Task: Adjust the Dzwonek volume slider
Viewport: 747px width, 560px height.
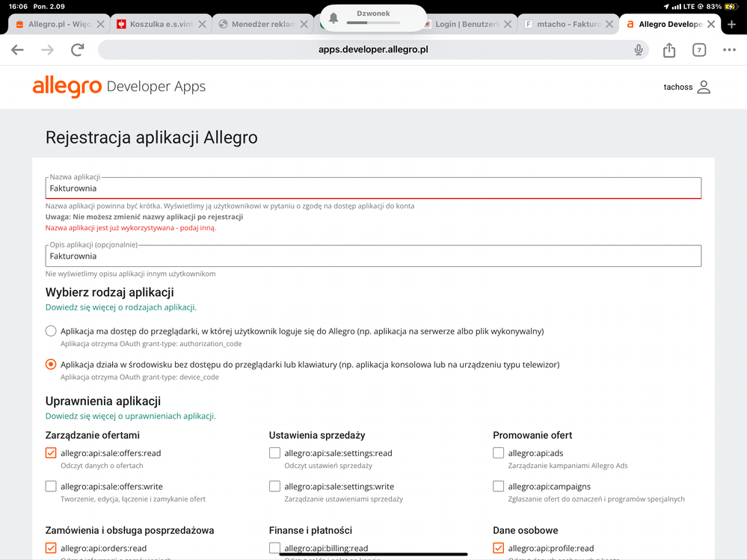Action: point(373,22)
